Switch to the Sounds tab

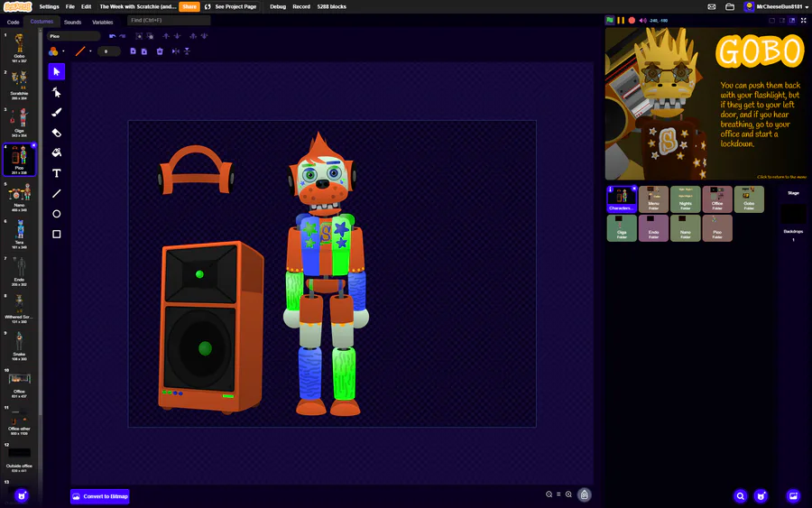point(72,23)
